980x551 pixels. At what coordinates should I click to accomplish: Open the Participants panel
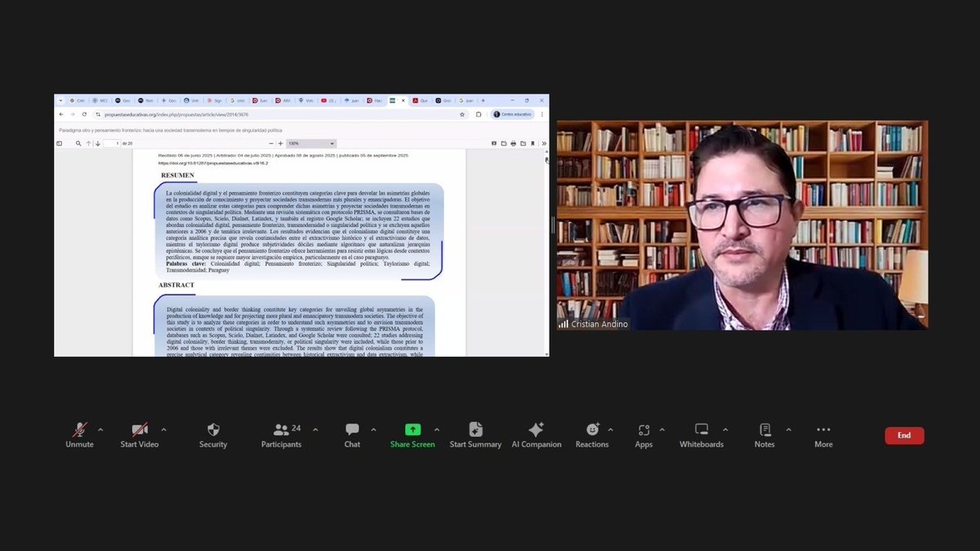[x=281, y=435]
